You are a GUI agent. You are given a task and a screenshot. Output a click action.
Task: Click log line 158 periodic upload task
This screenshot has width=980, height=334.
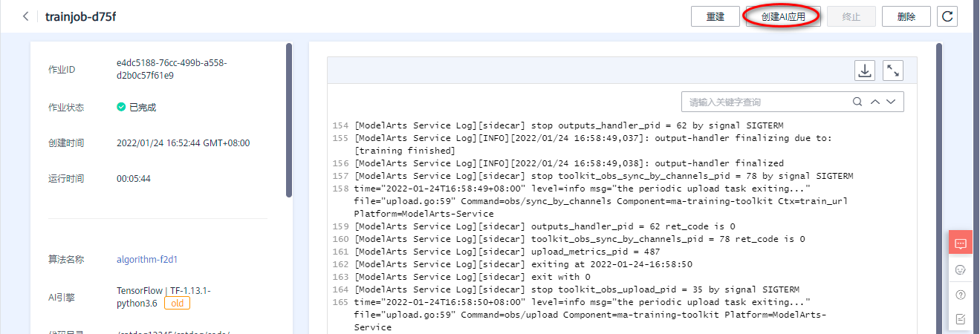click(600, 201)
